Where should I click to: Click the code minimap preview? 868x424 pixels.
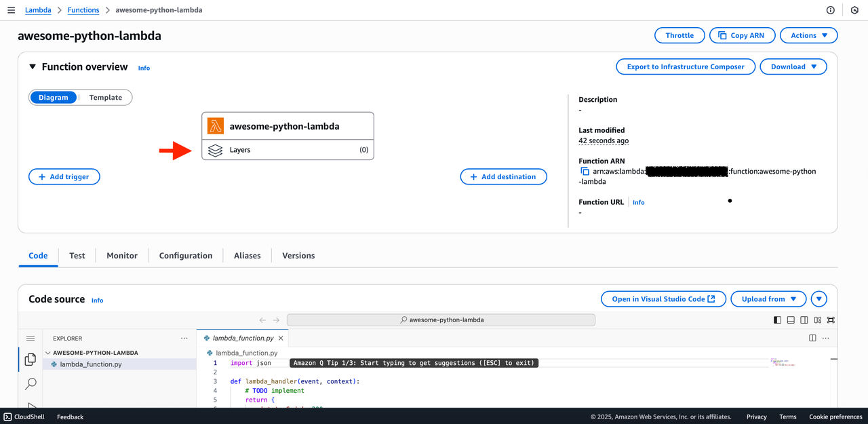click(x=783, y=363)
